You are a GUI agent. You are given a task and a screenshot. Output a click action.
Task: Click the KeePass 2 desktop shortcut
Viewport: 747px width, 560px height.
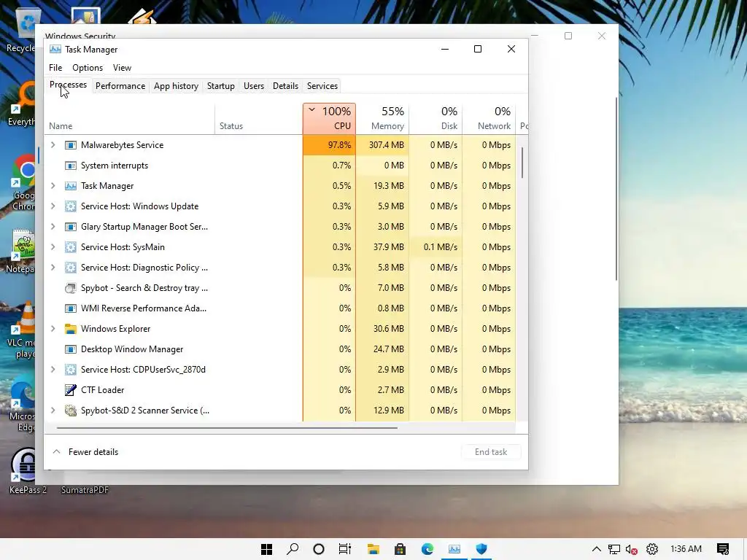(x=27, y=470)
